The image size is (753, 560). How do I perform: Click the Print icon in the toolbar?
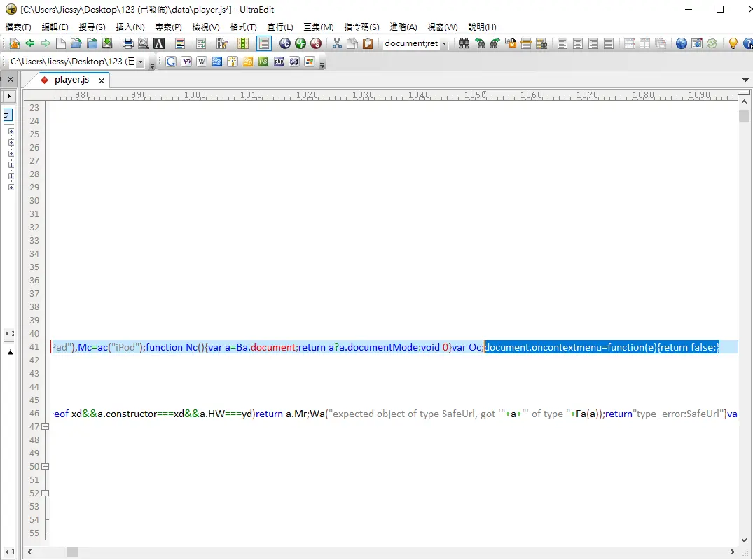128,43
